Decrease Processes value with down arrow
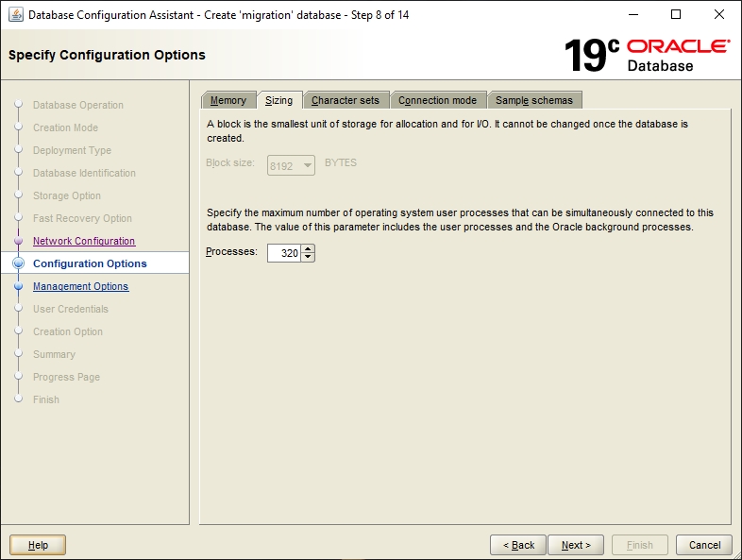Viewport: 742px width, 560px height. pos(309,257)
